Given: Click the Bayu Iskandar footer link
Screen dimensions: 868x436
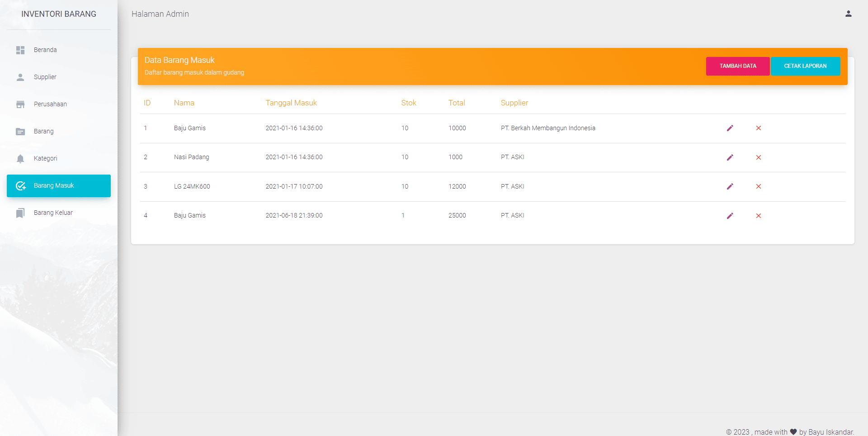Looking at the screenshot, I should click(x=830, y=432).
